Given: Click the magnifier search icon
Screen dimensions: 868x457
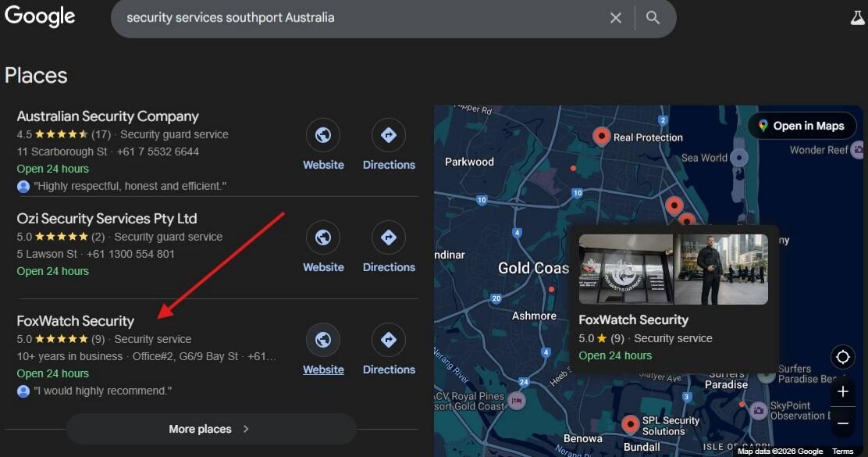Looking at the screenshot, I should [653, 18].
